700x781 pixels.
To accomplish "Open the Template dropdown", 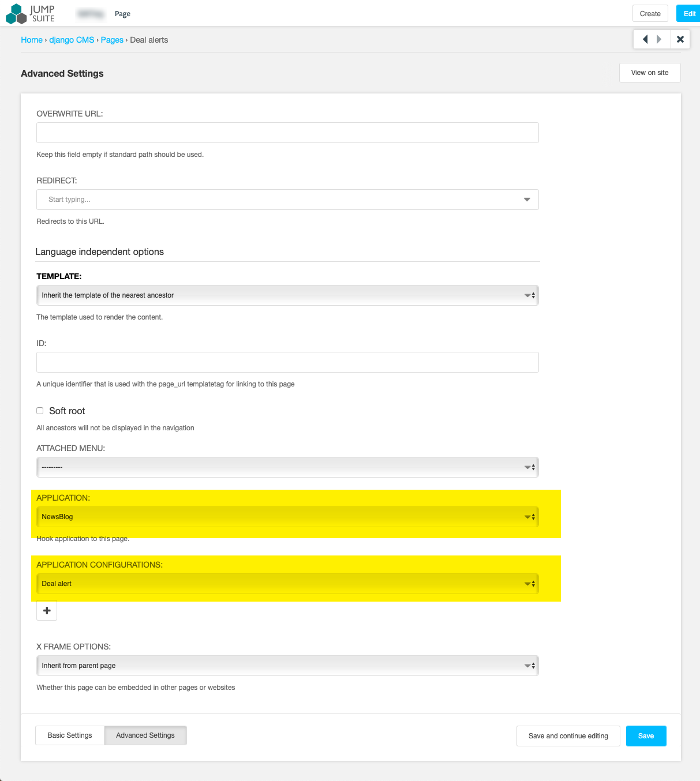I will 287,295.
